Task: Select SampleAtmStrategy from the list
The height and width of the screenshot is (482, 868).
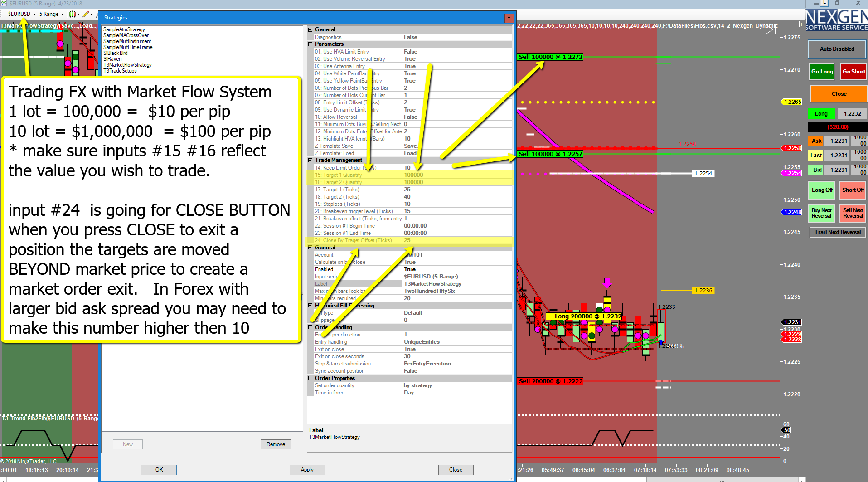Action: tap(124, 29)
